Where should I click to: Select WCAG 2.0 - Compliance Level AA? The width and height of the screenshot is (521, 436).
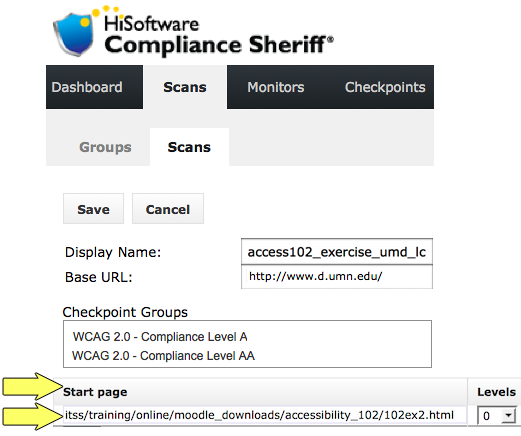click(x=163, y=356)
